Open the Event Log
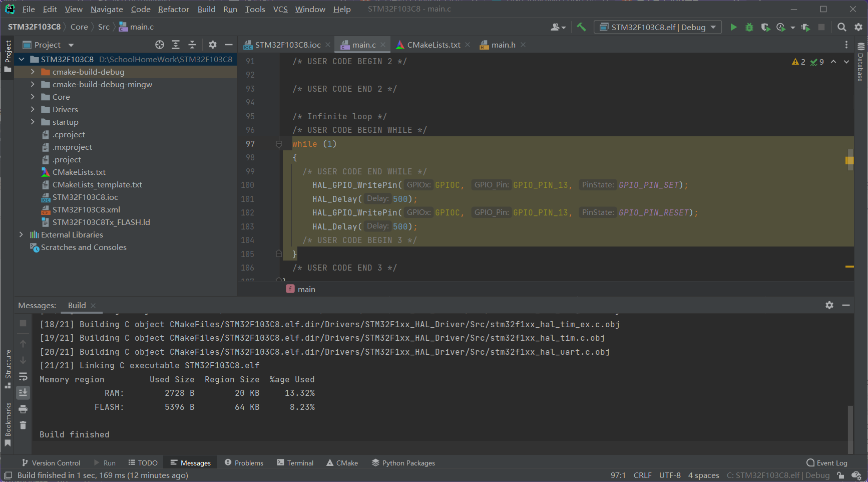 click(827, 463)
